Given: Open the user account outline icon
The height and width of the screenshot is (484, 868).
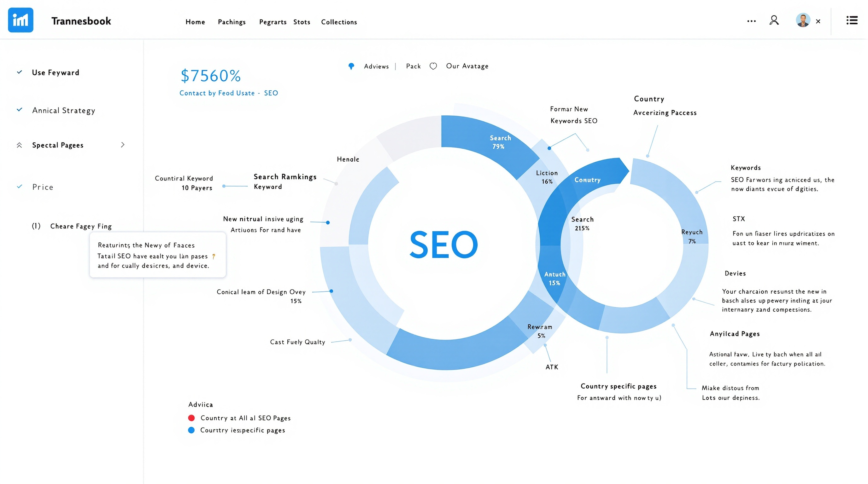Looking at the screenshot, I should tap(774, 20).
